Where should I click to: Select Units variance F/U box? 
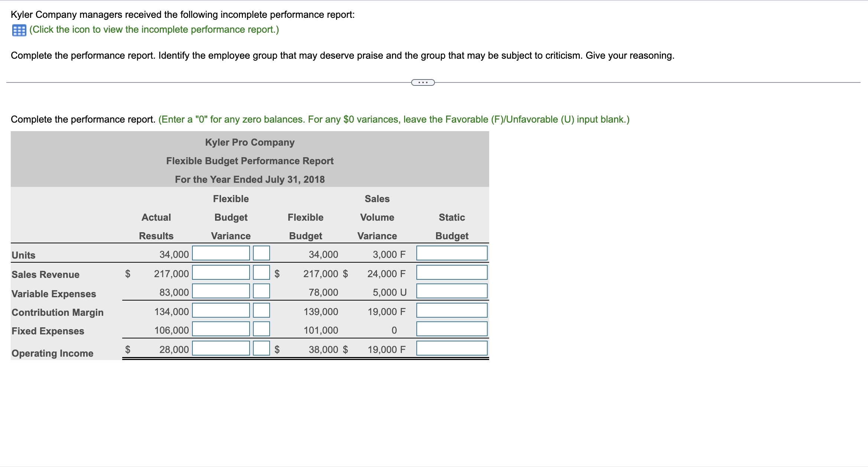click(261, 253)
